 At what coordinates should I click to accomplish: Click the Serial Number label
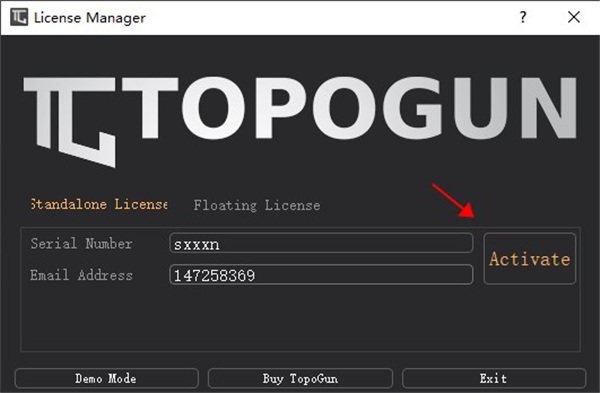click(x=82, y=243)
